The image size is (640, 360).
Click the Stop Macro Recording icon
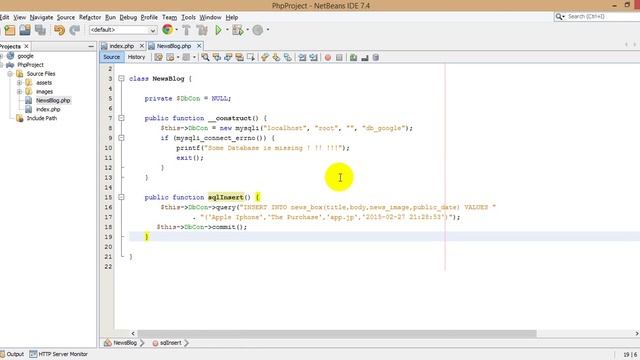339,58
